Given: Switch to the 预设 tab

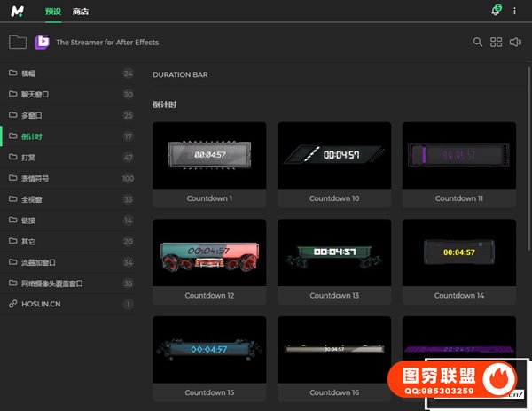Looking at the screenshot, I should coord(54,12).
